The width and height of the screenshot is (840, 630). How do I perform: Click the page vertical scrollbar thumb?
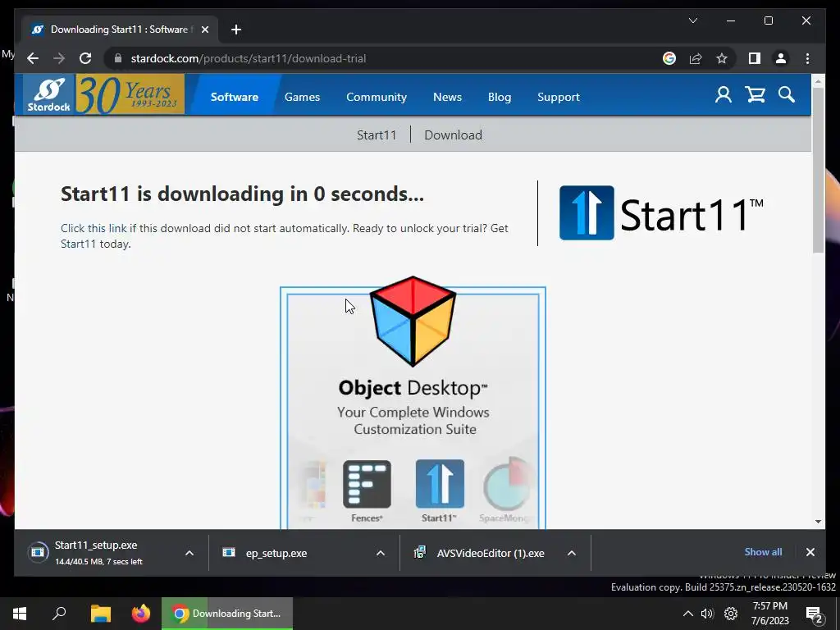coord(818,170)
